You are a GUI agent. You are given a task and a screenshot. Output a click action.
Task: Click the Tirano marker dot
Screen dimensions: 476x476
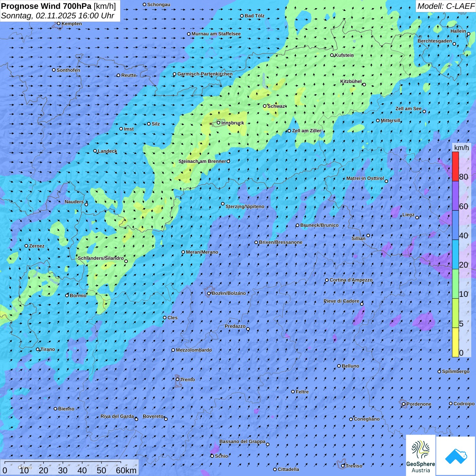tap(38, 349)
